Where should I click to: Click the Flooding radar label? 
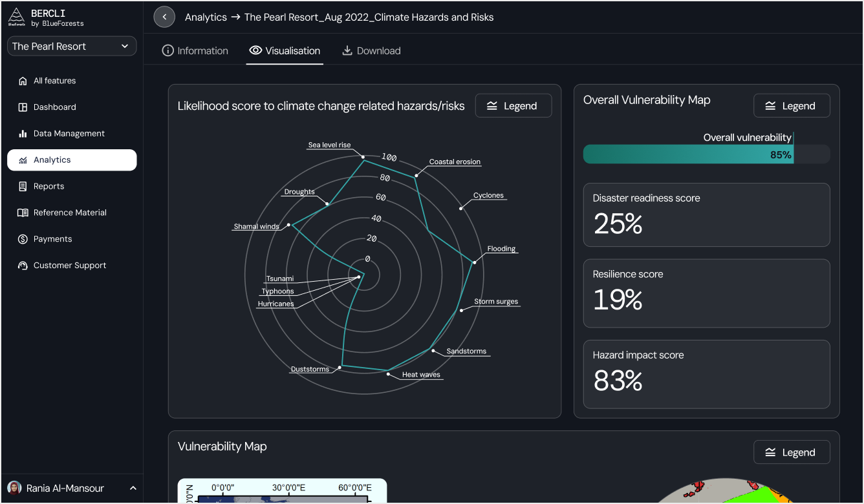pyautogui.click(x=501, y=249)
